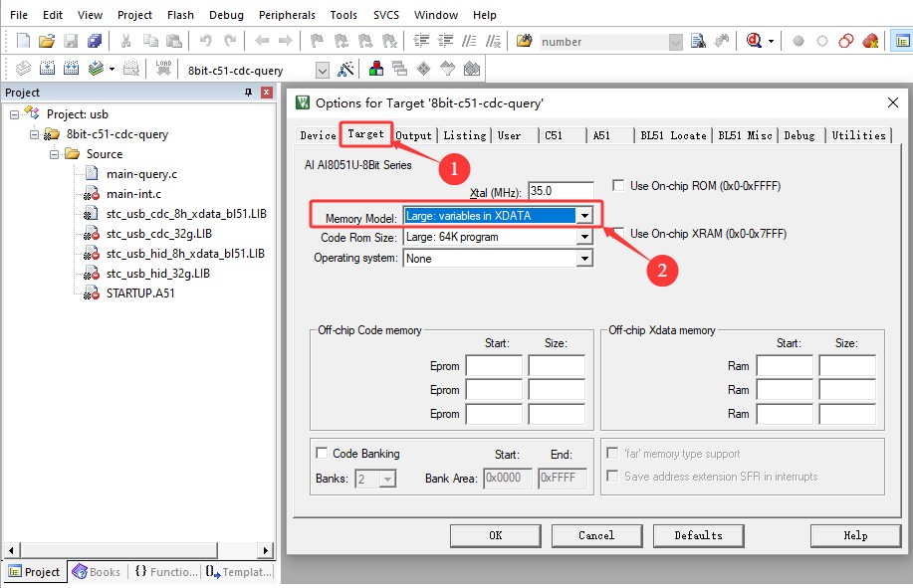Toggle Use On-chip XRAM checkbox
The image size is (913, 588).
[x=618, y=234]
